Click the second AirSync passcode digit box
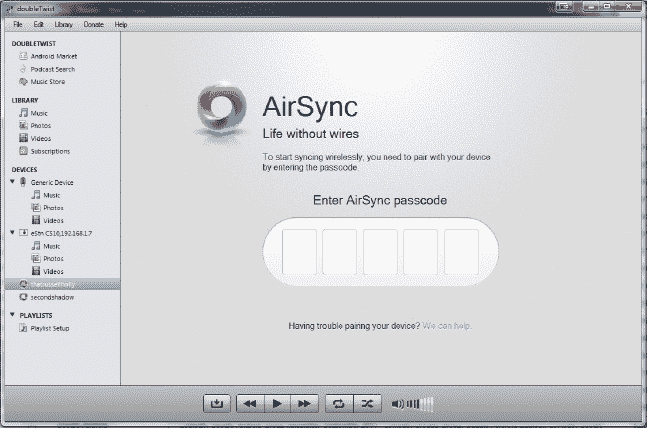The height and width of the screenshot is (428, 647). [x=340, y=252]
